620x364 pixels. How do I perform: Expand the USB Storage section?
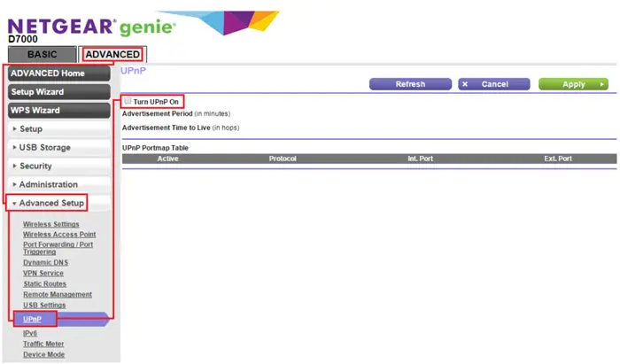click(x=59, y=147)
